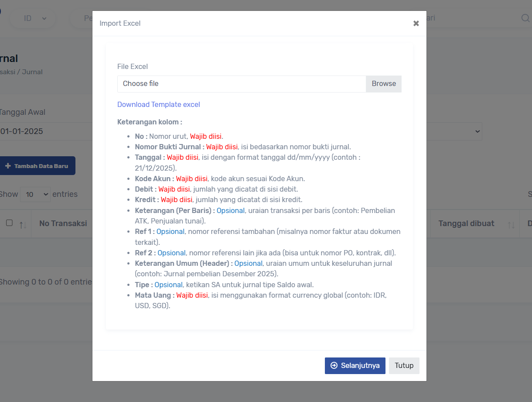Open the Download Template excel link
This screenshot has height=402, width=532.
(x=159, y=105)
